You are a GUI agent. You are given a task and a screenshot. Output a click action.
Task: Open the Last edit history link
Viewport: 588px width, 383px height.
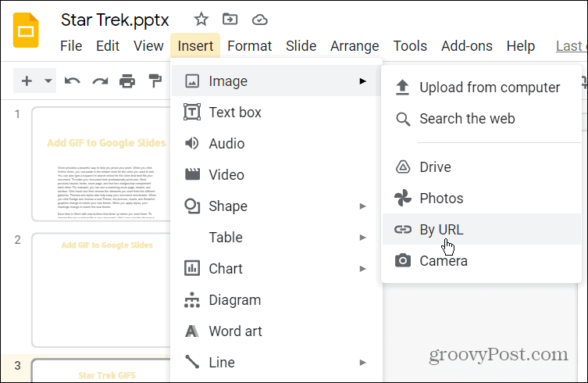tap(571, 46)
